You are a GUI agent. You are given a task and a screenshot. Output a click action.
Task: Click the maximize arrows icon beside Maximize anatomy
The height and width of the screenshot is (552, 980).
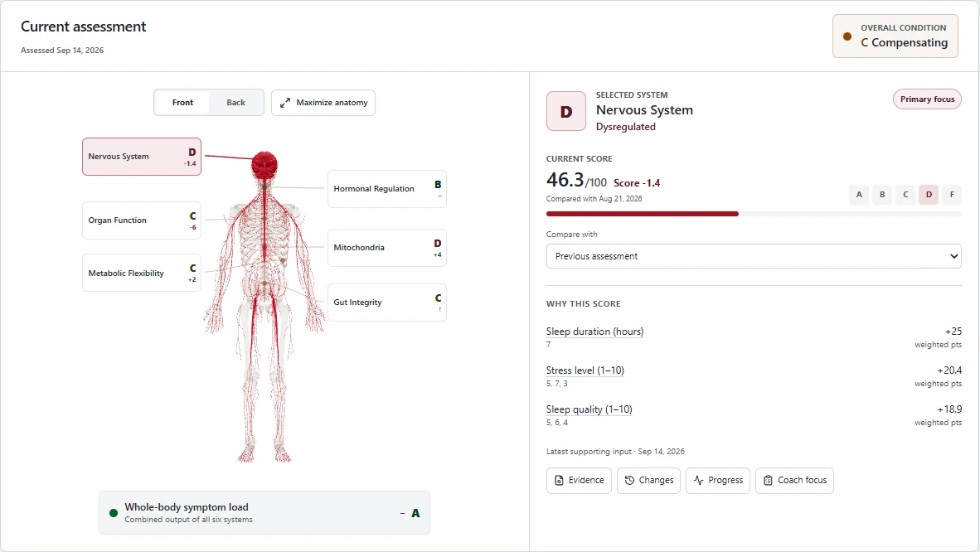coord(285,103)
